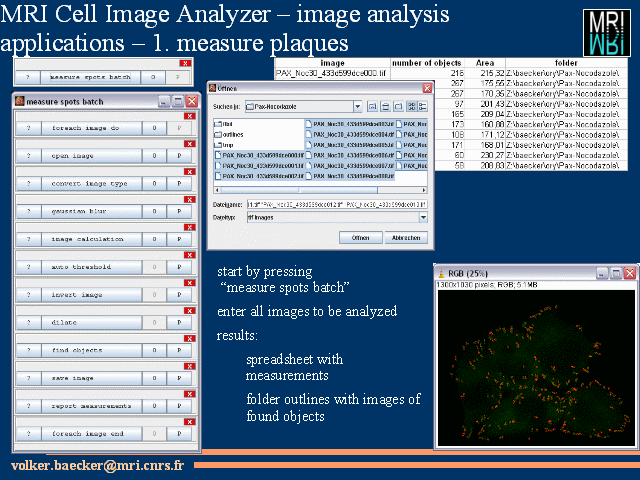Switch file chooser to List view
This screenshot has height=480, width=640.
click(411, 107)
